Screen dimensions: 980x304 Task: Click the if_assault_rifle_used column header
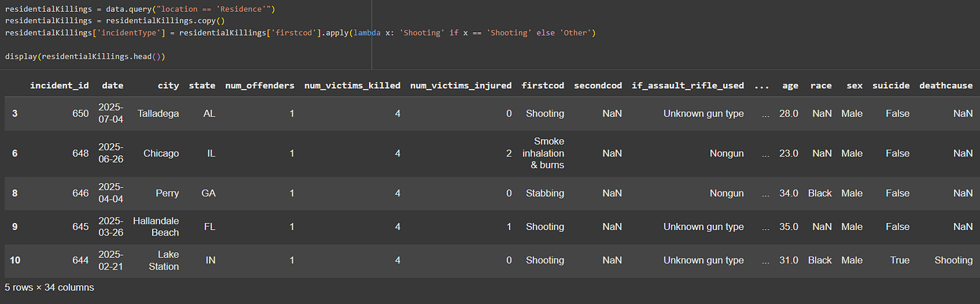687,85
